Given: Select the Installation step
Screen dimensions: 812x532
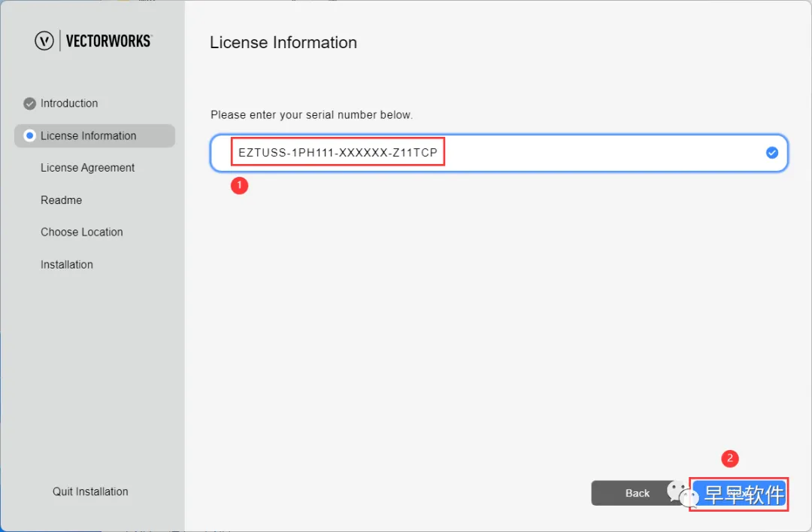Looking at the screenshot, I should tap(67, 264).
